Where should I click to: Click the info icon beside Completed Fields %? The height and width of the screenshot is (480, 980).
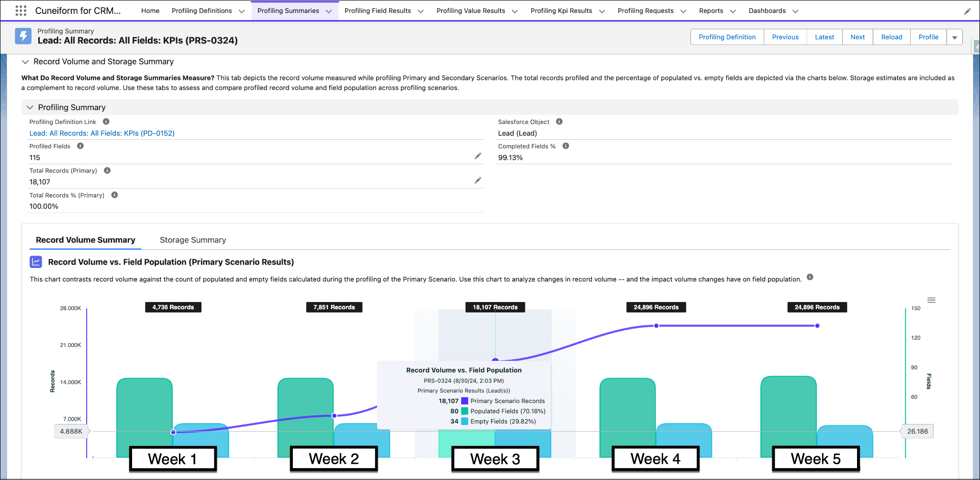coord(566,146)
